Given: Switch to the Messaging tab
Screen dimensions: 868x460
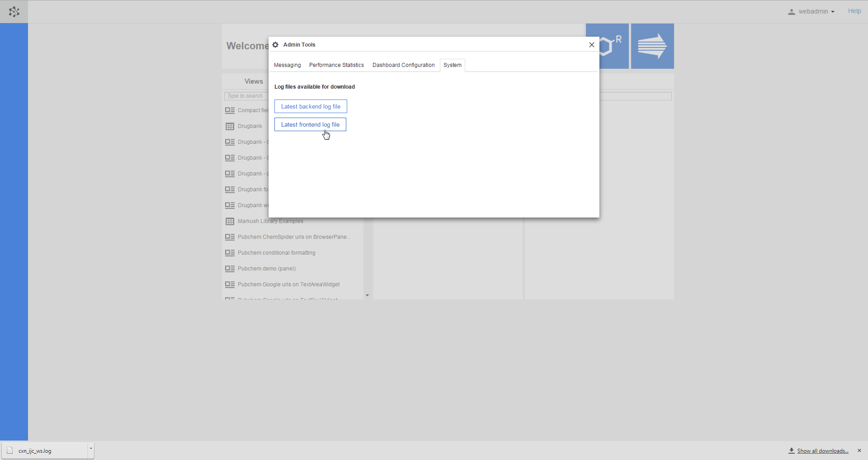Looking at the screenshot, I should click(287, 65).
